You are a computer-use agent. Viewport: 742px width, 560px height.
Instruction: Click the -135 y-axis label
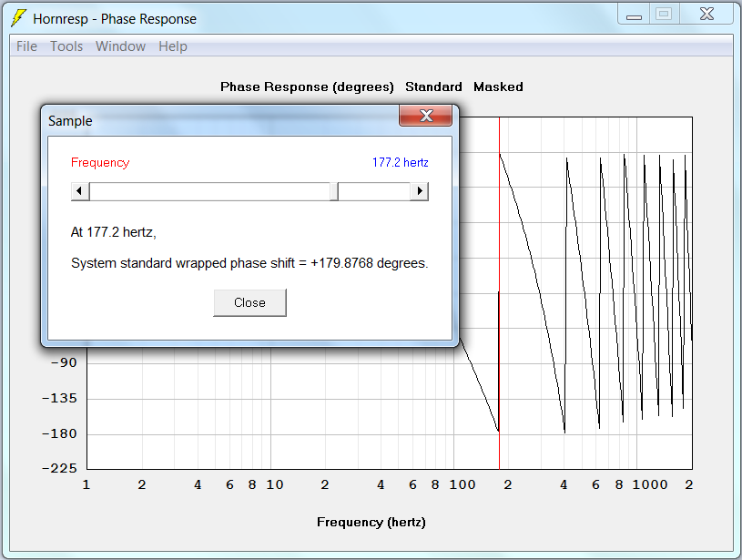[x=59, y=398]
